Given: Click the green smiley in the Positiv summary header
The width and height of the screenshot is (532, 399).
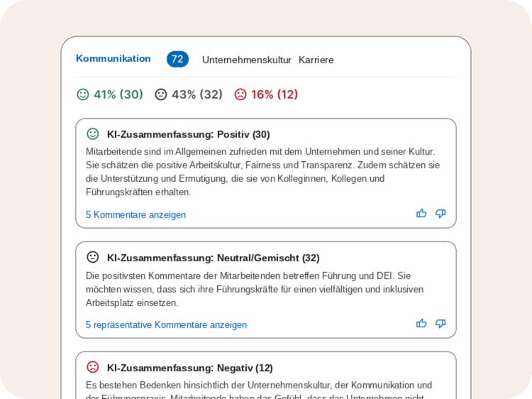Looking at the screenshot, I should point(93,133).
